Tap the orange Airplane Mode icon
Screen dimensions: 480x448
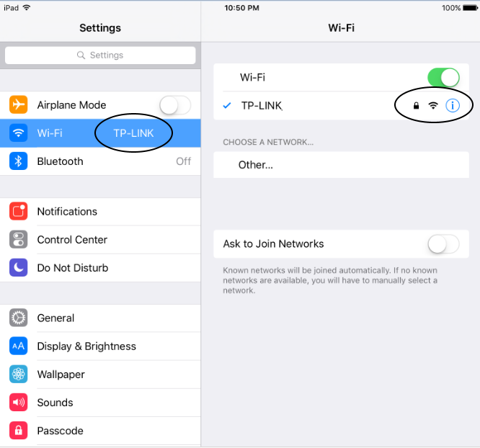[x=18, y=104]
